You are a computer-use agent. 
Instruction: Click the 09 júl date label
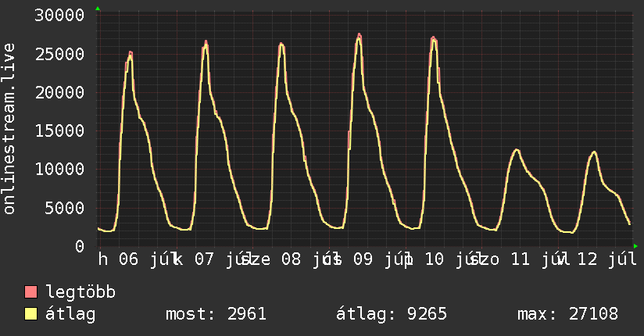383,259
